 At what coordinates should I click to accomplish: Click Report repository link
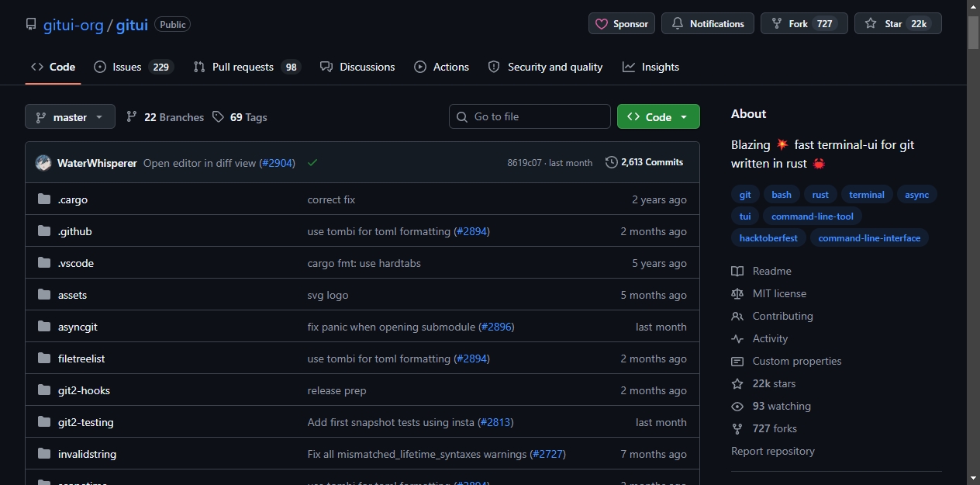pyautogui.click(x=773, y=451)
